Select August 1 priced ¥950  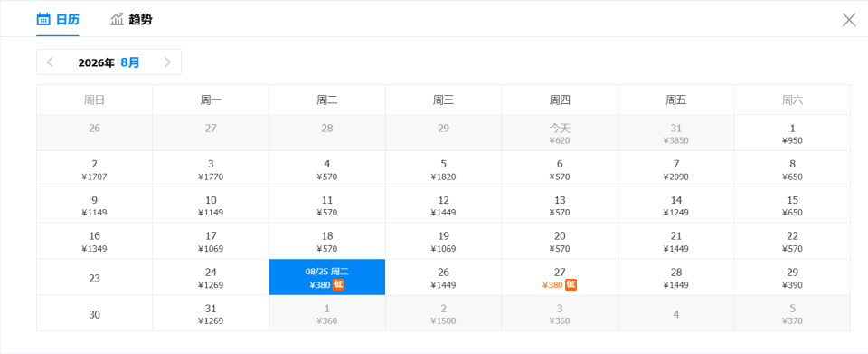coord(792,133)
